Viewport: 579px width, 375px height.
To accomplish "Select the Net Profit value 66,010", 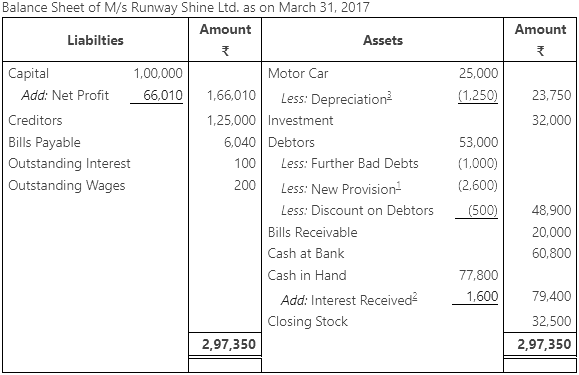I will (x=163, y=95).
